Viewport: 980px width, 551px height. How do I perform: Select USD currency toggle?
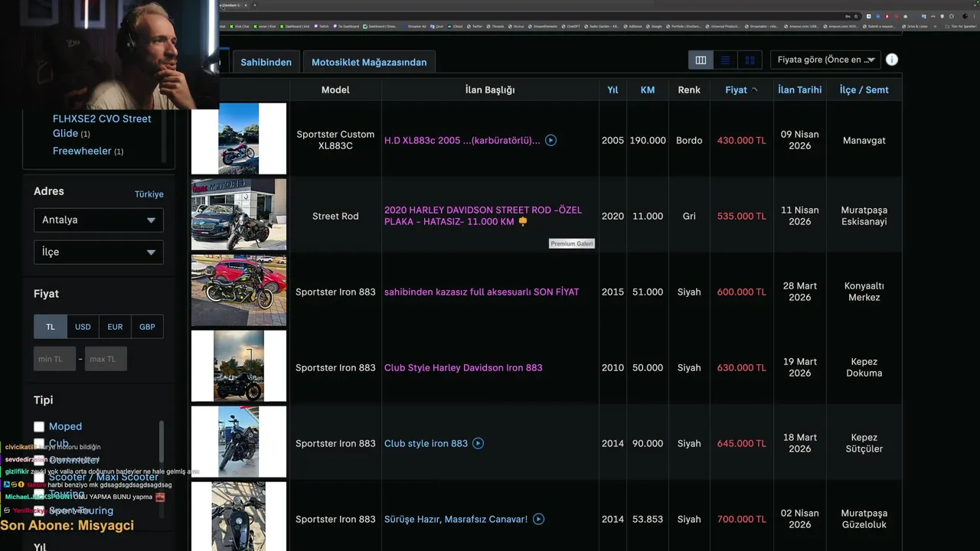click(83, 327)
